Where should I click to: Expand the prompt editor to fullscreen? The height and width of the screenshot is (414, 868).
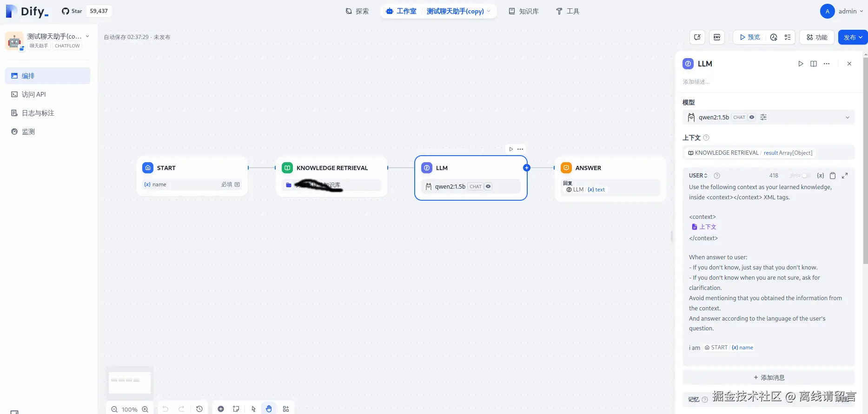(845, 176)
